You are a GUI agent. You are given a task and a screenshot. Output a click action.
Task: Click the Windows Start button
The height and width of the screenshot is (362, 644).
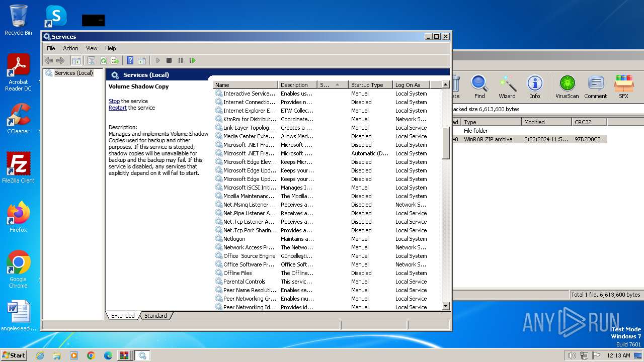tap(14, 355)
